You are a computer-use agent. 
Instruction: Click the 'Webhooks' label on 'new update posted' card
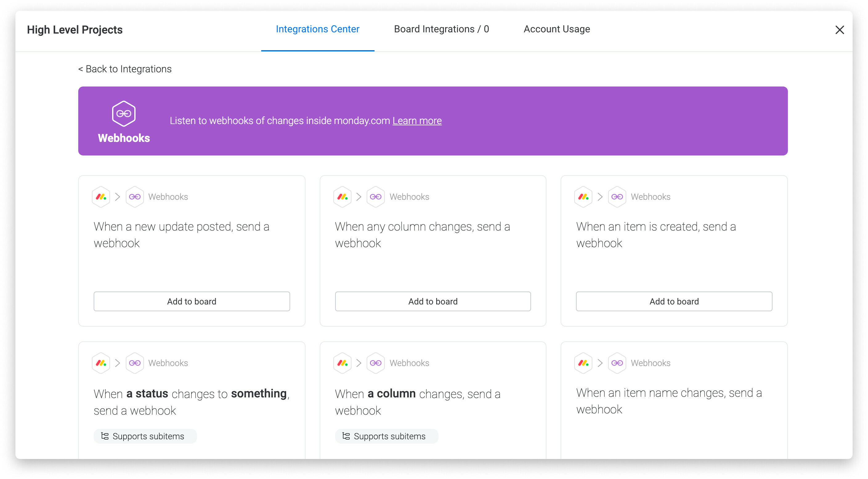click(x=168, y=197)
